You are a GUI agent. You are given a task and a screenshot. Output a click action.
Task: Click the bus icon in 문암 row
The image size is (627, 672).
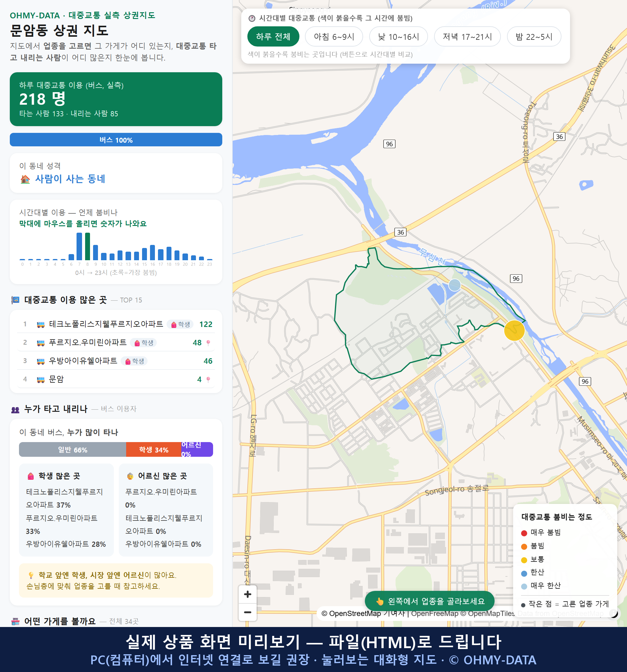coord(40,379)
